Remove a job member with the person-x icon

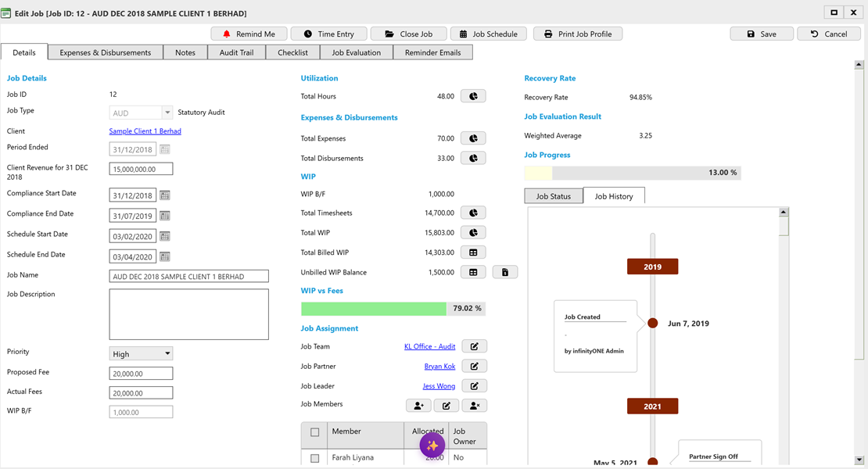coord(473,405)
